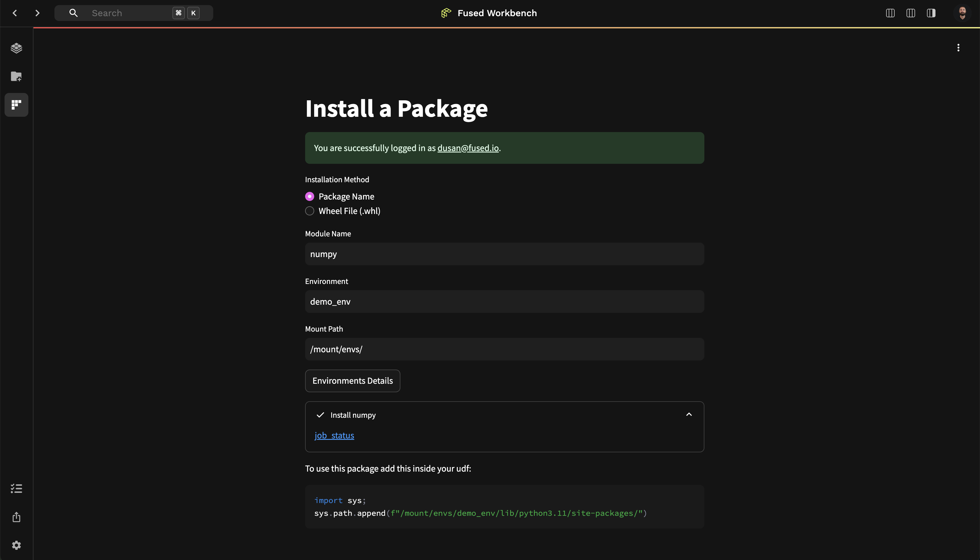This screenshot has height=560, width=980.
Task: Click the ⌘ shortcut key badge
Action: tap(179, 13)
